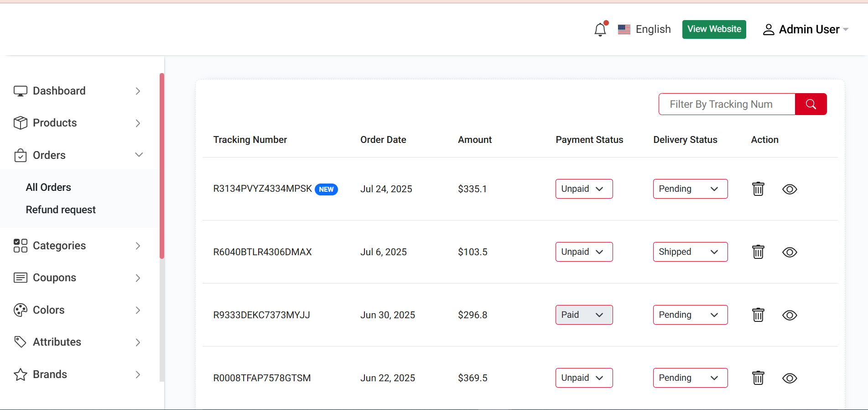Click the Colors palette icon in sidebar
The height and width of the screenshot is (410, 868).
point(21,310)
